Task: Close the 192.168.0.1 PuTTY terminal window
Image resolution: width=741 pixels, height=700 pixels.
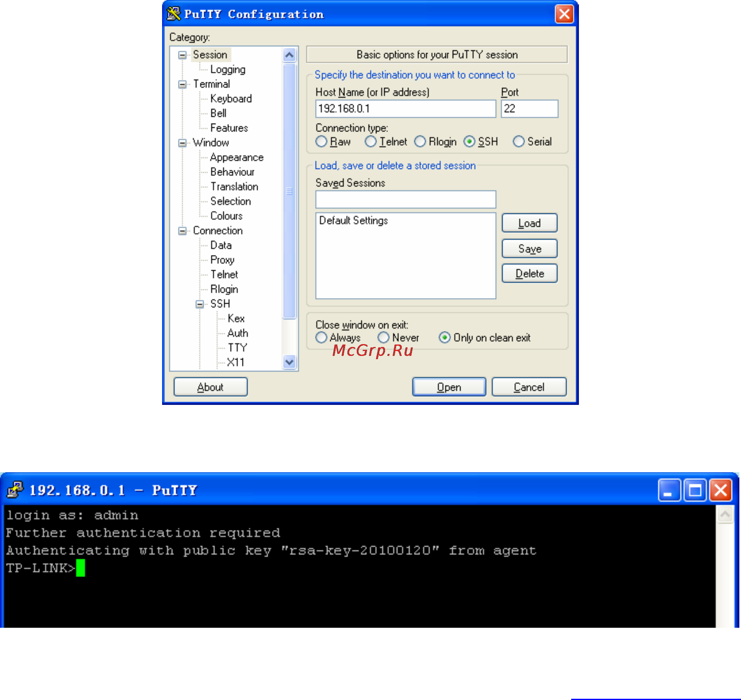Action: 721,490
